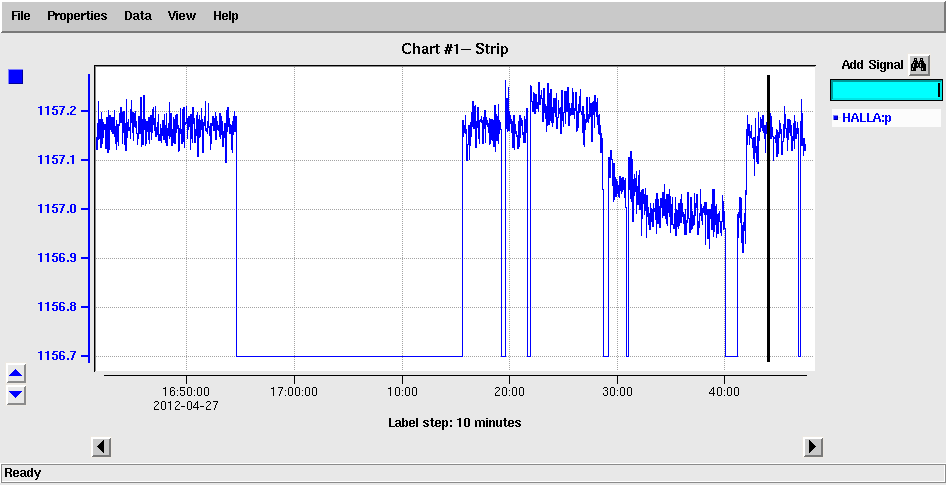Click the blue axis color square

point(16,77)
